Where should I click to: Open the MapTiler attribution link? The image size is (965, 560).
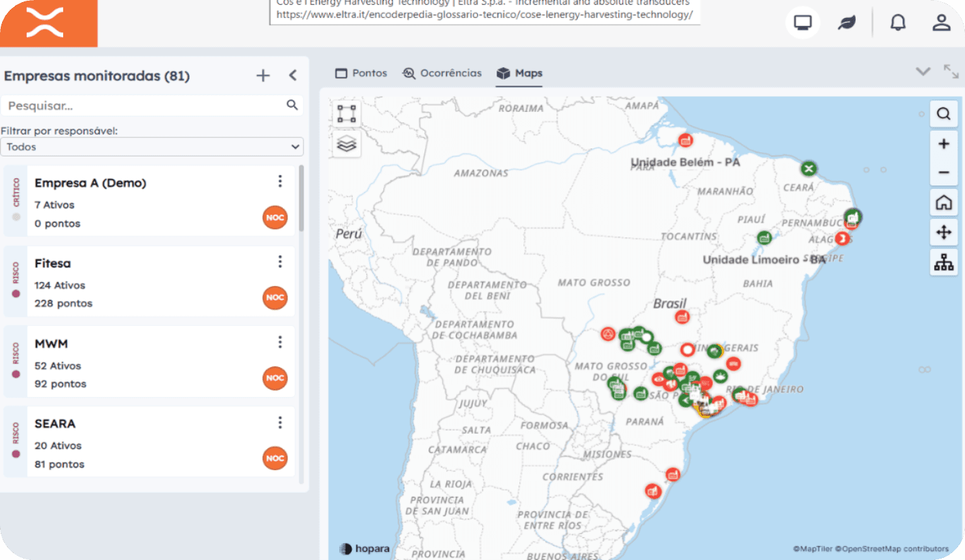tap(813, 548)
